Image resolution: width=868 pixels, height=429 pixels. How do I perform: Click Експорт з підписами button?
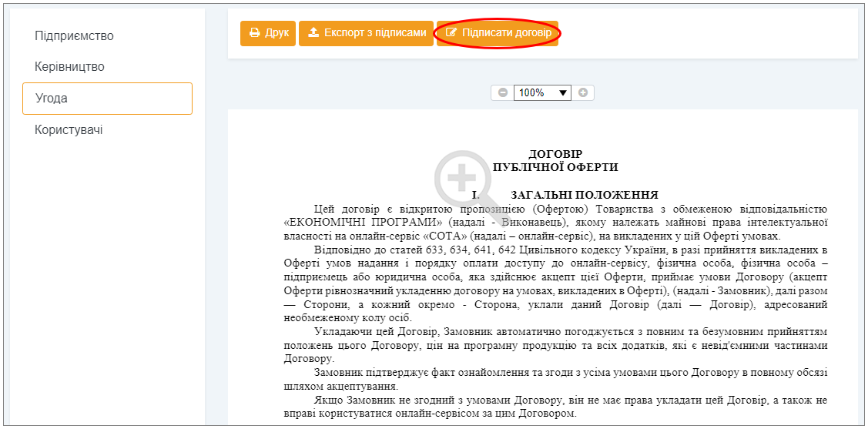pos(366,33)
